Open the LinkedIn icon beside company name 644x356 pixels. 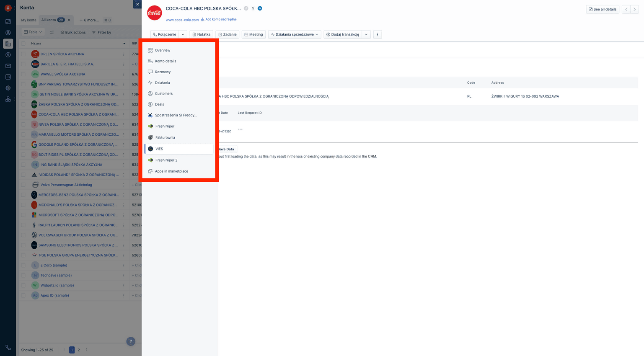click(x=260, y=8)
